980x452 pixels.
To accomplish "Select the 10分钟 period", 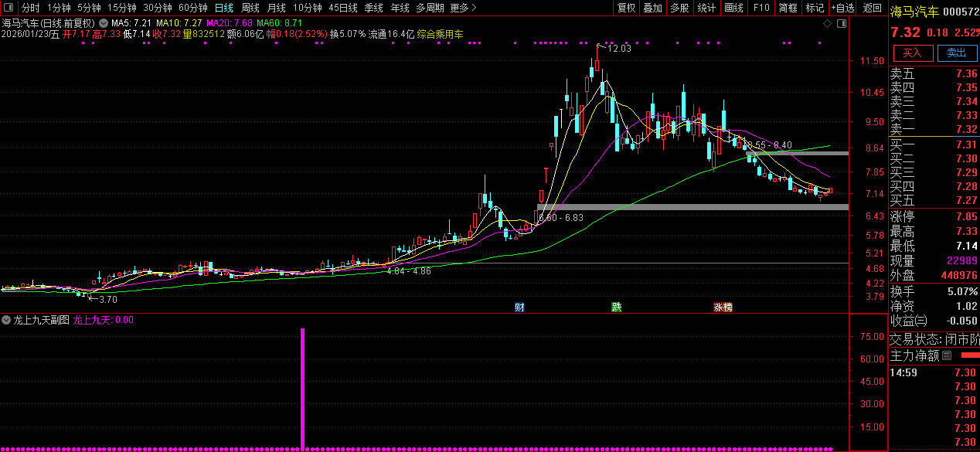I will pyautogui.click(x=308, y=8).
